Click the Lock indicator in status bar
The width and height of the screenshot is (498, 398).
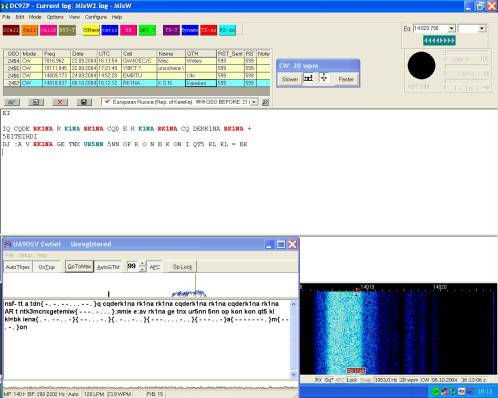tap(351, 380)
